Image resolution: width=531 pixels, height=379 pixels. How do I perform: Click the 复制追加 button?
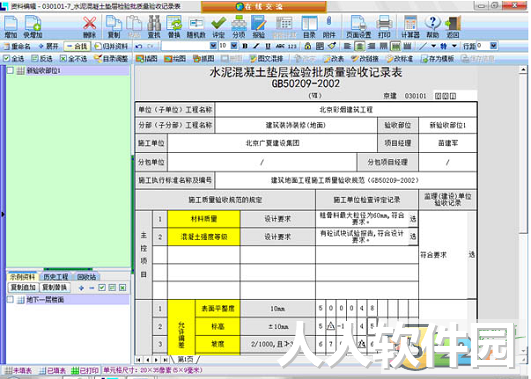(x=23, y=288)
